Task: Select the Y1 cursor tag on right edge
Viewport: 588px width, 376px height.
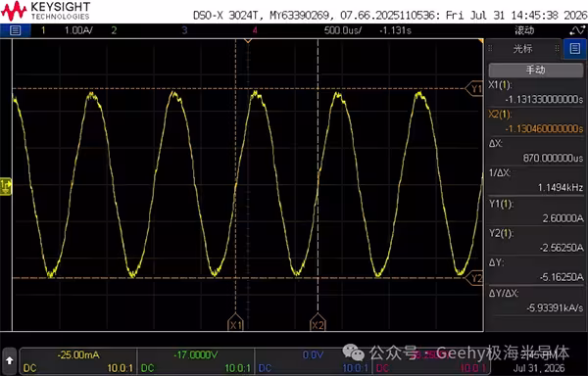Action: click(474, 89)
